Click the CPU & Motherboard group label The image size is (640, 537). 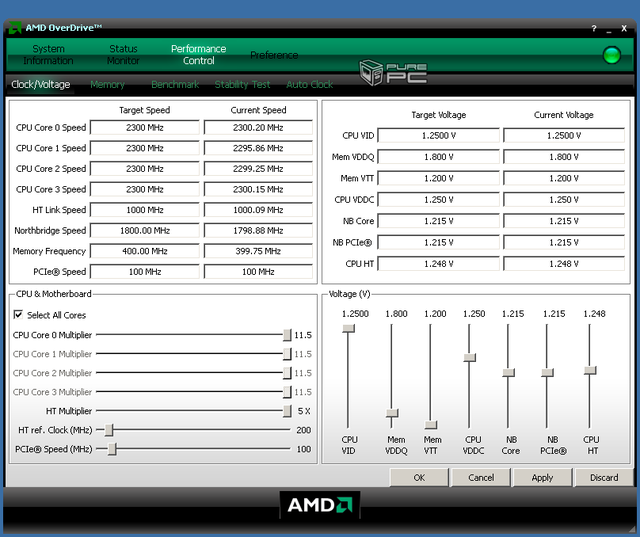(x=53, y=294)
